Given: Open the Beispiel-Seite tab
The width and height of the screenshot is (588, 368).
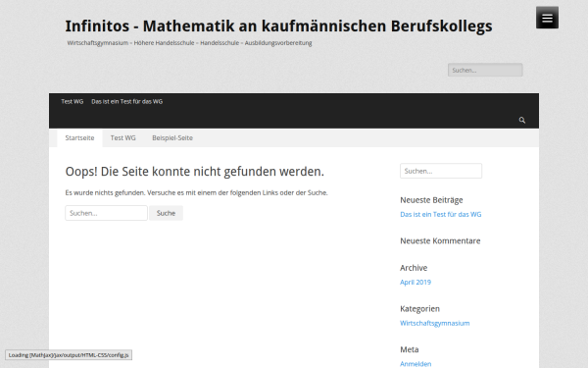Looking at the screenshot, I should (x=172, y=137).
